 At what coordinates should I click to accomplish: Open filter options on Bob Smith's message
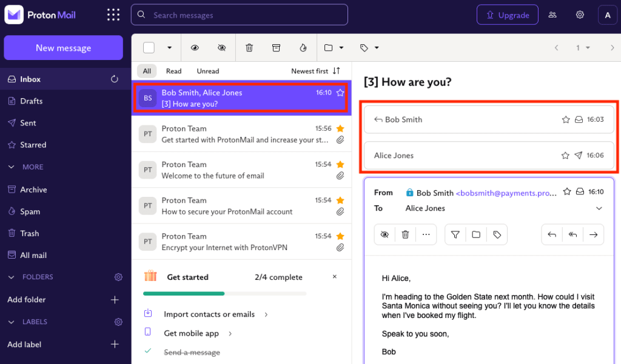(455, 234)
